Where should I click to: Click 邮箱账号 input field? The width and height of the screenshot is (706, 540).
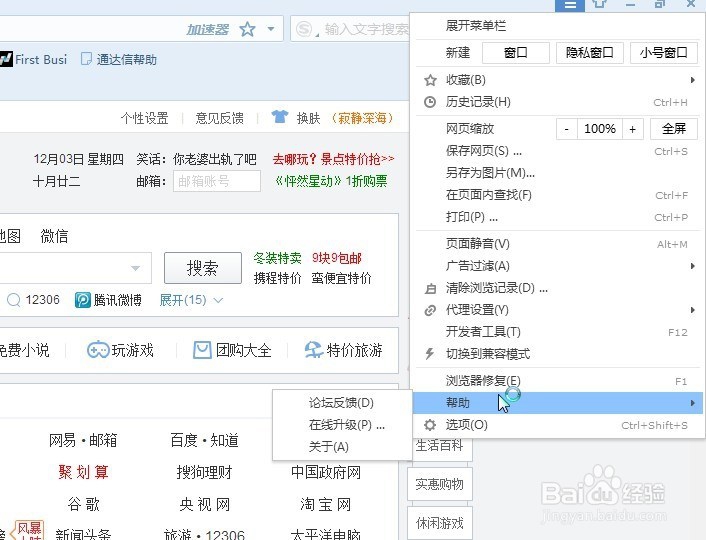click(217, 181)
